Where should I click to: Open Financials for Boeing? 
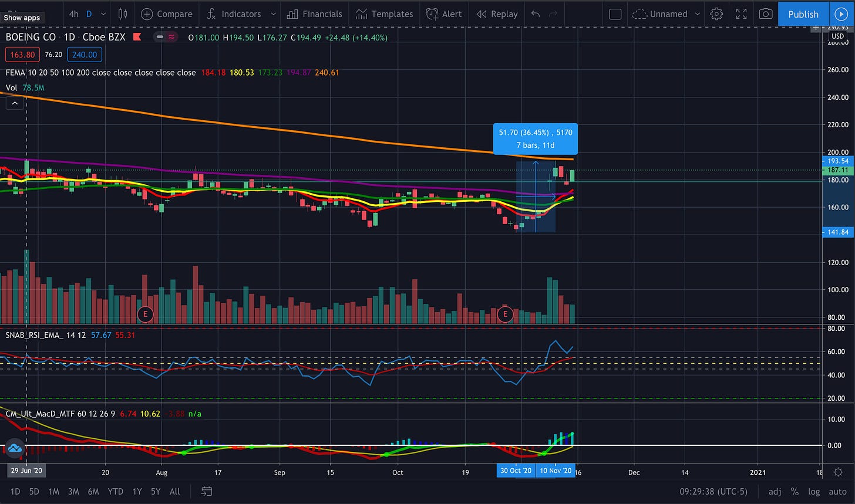point(315,13)
